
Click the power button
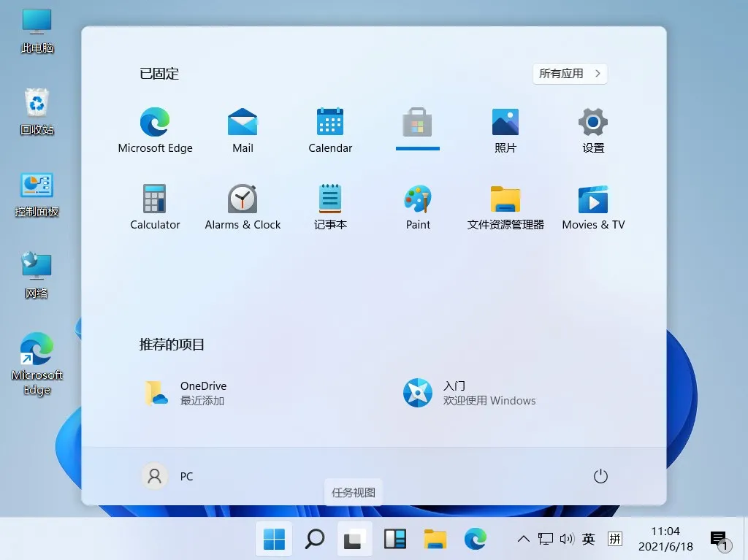point(600,476)
